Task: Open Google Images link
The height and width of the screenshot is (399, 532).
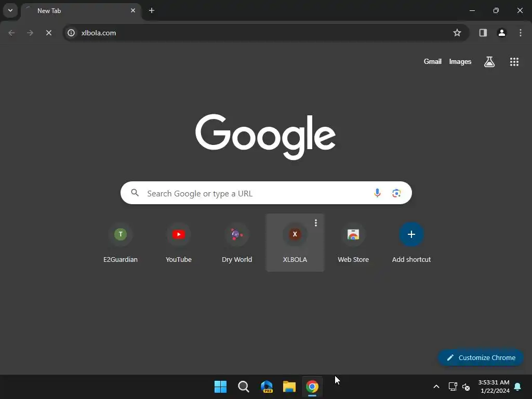Action: (x=460, y=62)
